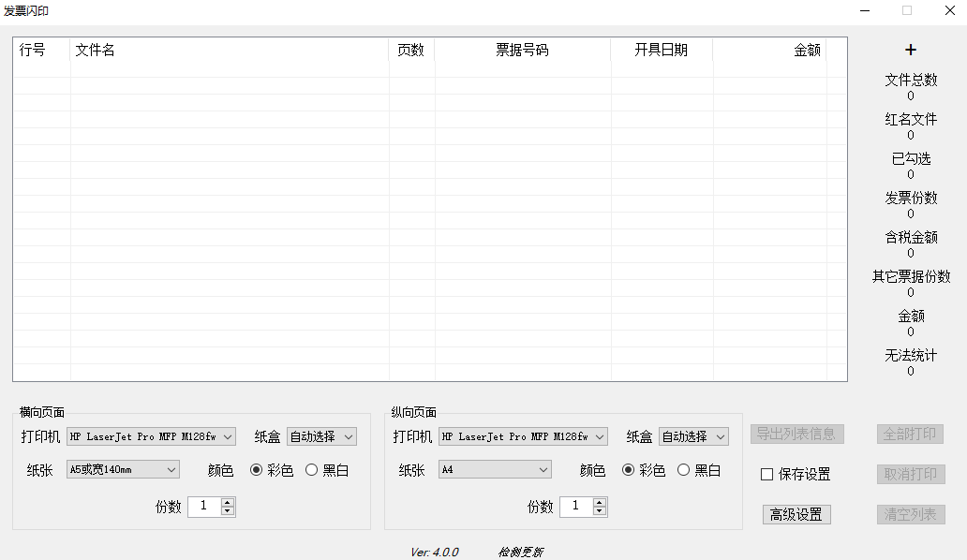Open 打印机 dropdown in 横向页面 group
This screenshot has width=967, height=560.
(x=151, y=436)
